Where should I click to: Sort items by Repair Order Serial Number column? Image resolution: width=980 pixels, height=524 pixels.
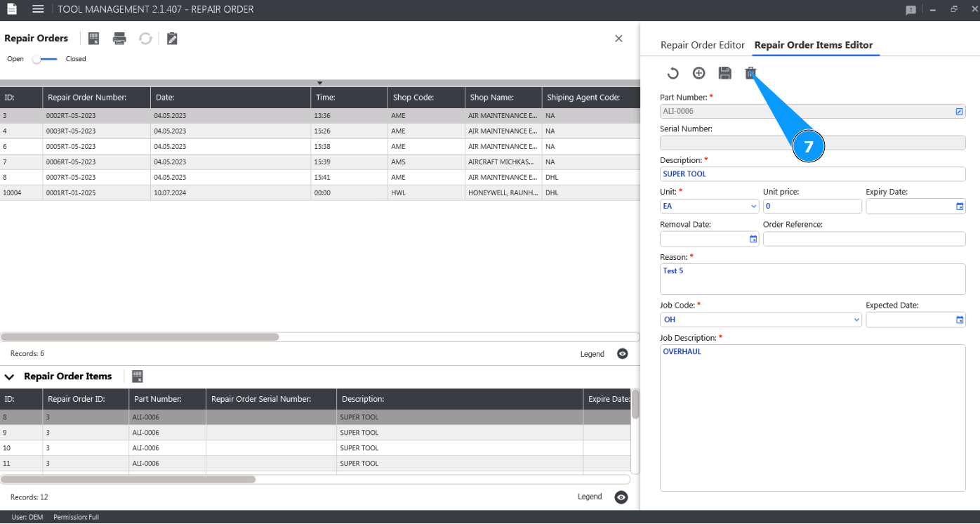coord(271,399)
